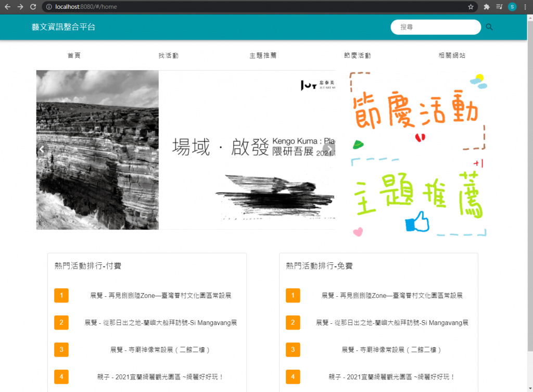Click the magnifier search icon in header

[x=489, y=27]
